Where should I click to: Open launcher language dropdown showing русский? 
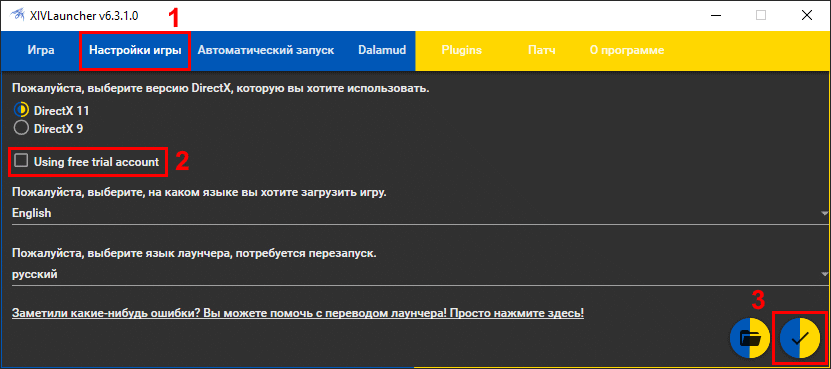click(420, 275)
